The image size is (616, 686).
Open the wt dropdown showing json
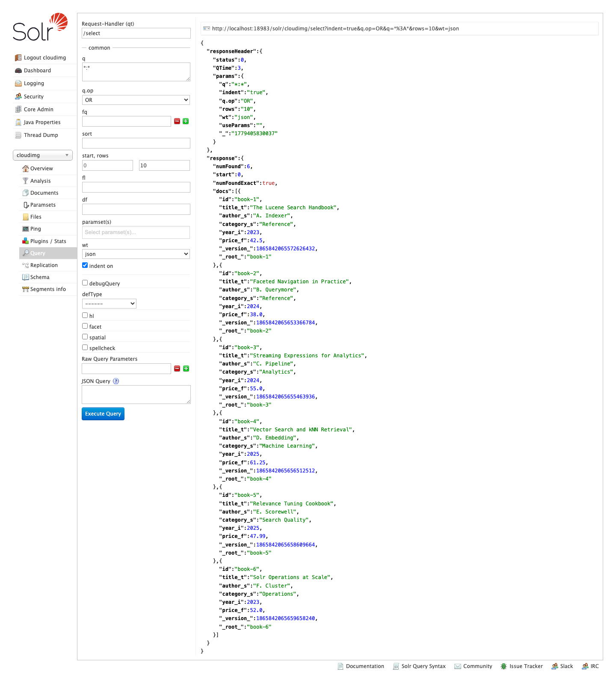click(x=136, y=254)
